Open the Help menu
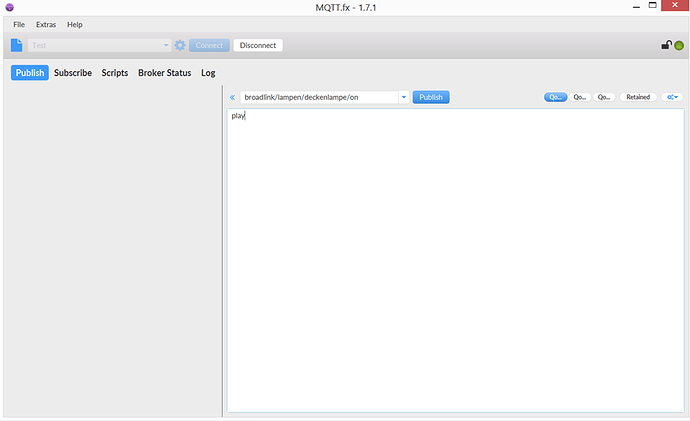 pos(74,25)
